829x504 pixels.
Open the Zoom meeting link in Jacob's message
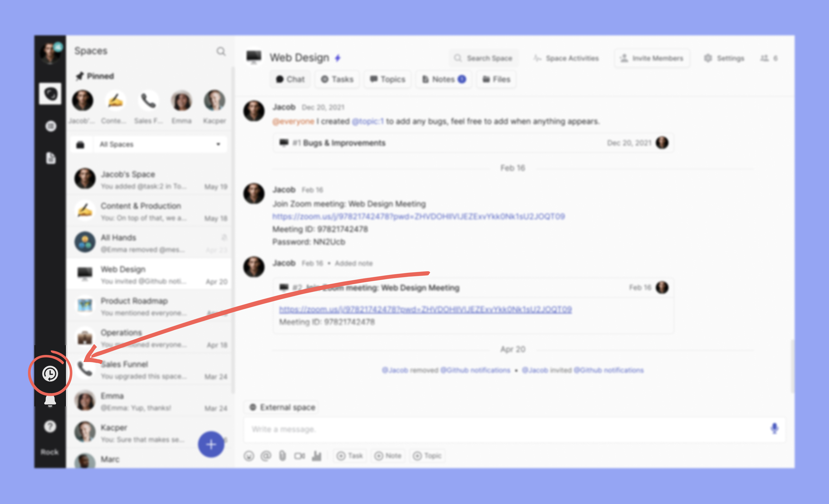pos(418,216)
